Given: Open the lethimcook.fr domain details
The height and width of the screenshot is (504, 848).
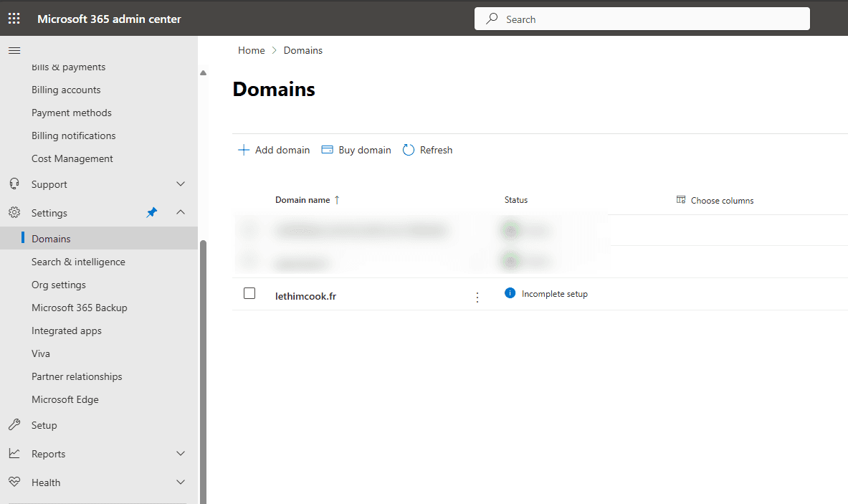Looking at the screenshot, I should tap(306, 295).
